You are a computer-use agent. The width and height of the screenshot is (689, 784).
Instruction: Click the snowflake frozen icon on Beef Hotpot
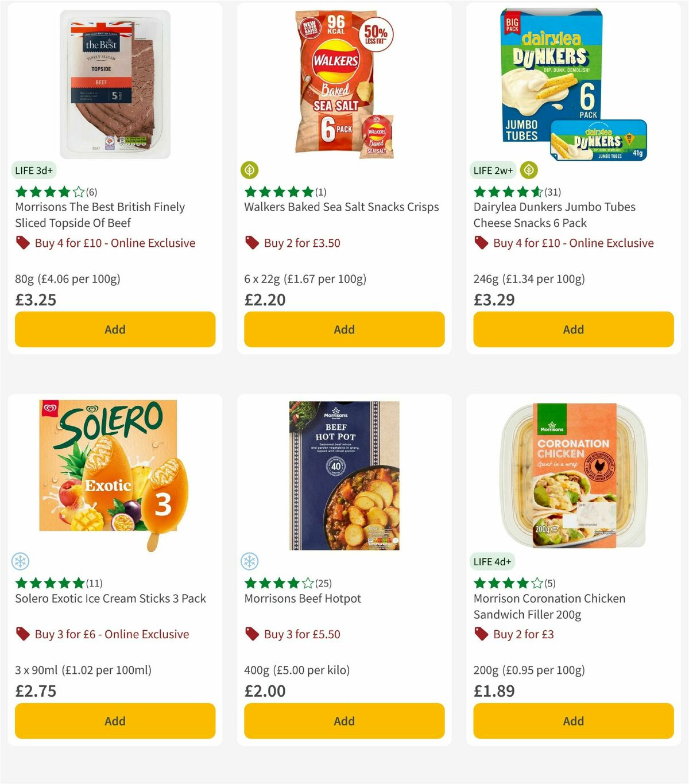pos(251,561)
